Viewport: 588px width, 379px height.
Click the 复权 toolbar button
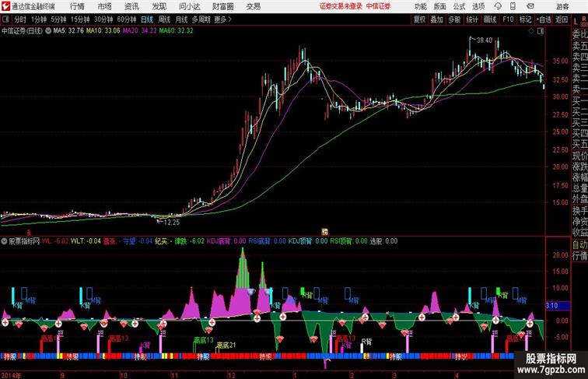pyautogui.click(x=419, y=19)
